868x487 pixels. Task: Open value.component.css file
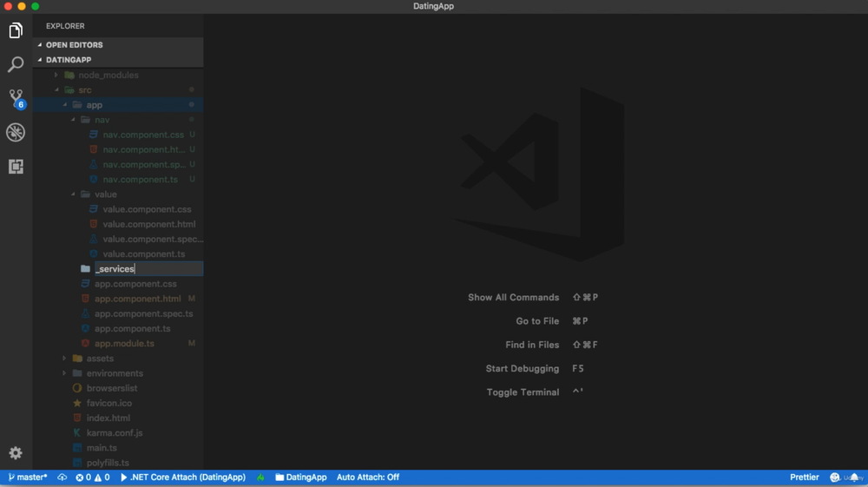click(147, 209)
